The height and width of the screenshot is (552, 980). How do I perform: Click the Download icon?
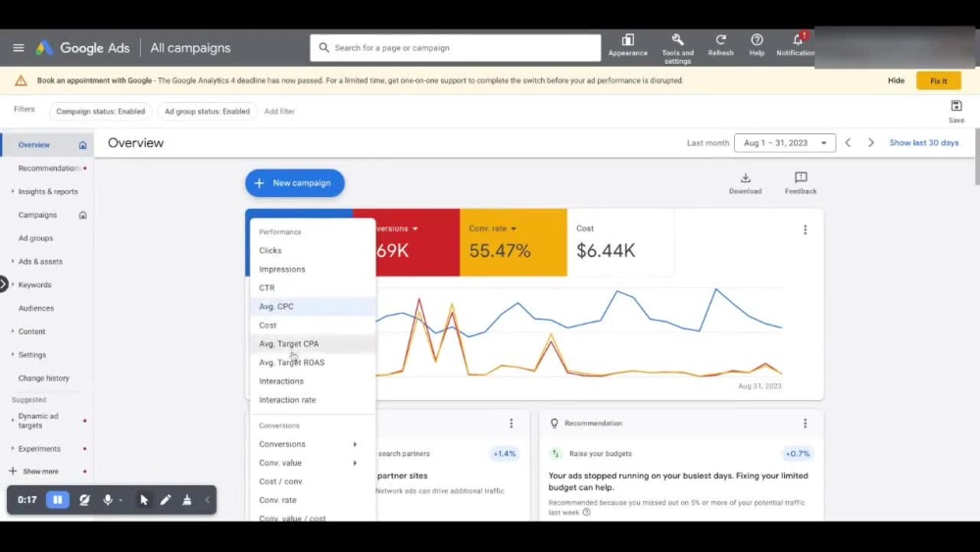tap(745, 183)
